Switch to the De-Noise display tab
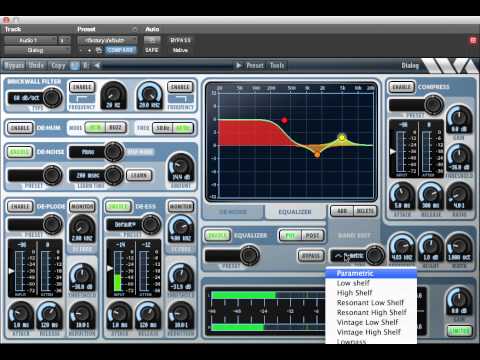The height and width of the screenshot is (360, 480). [233, 212]
